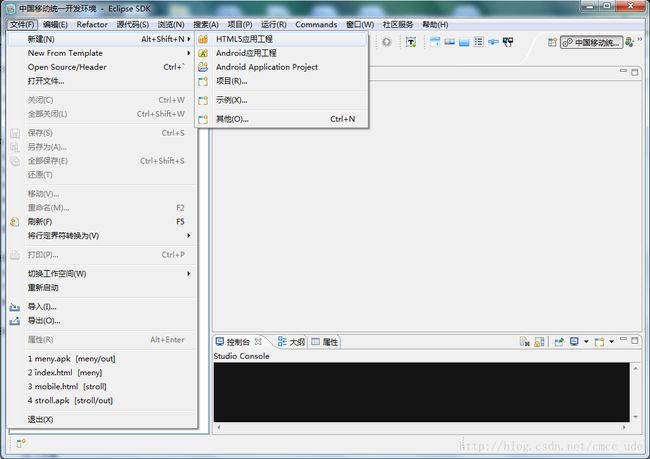Image resolution: width=650 pixels, height=459 pixels.
Task: Click the Android Application Project icon
Action: (x=203, y=67)
